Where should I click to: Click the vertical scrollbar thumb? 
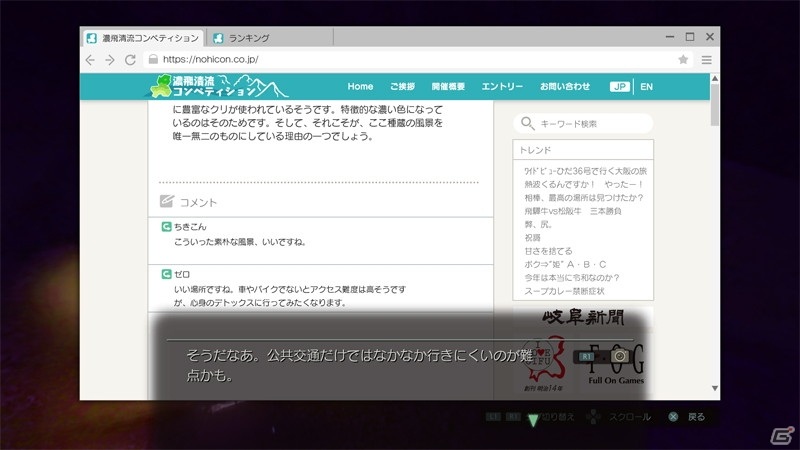(715, 105)
